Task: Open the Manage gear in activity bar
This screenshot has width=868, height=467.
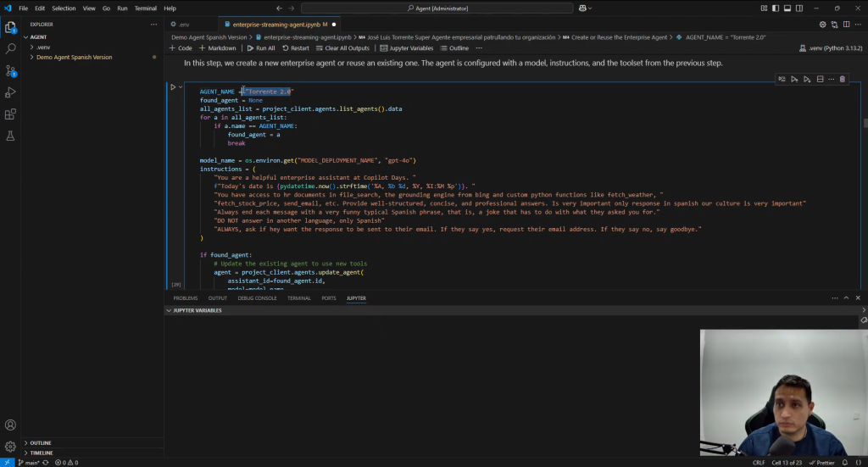Action: (x=10, y=446)
